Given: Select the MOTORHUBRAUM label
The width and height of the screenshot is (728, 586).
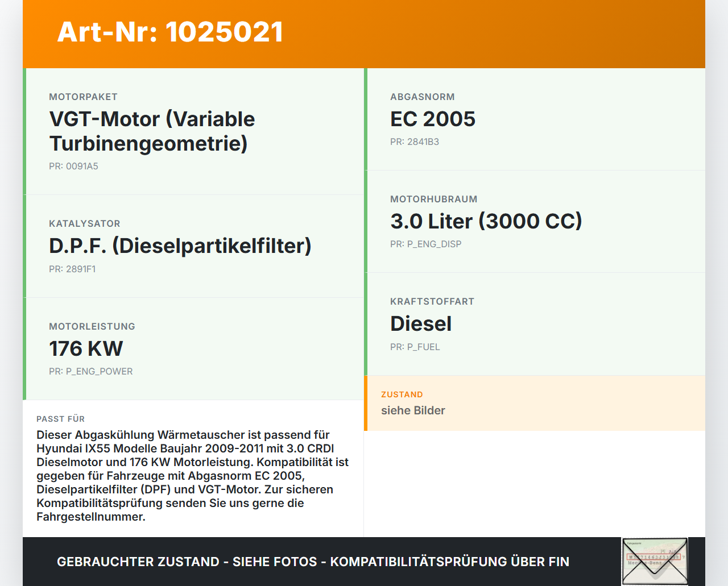Looking at the screenshot, I should pos(434,200).
